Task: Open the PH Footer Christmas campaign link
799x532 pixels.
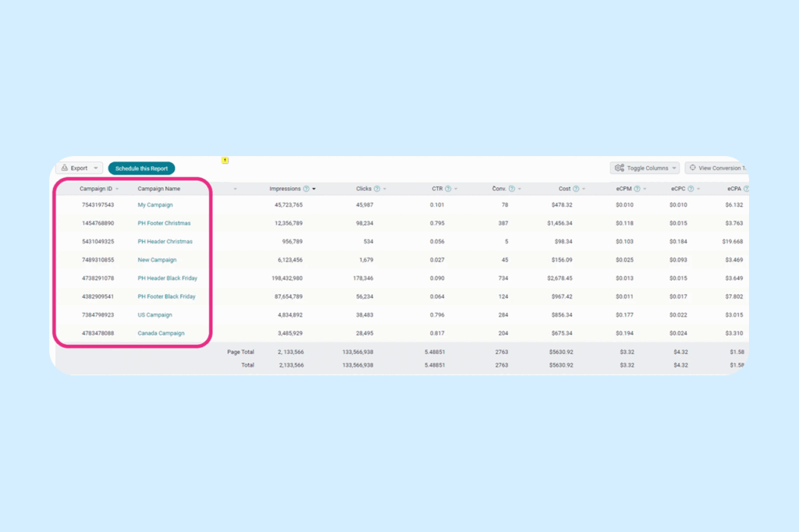Action: tap(164, 223)
